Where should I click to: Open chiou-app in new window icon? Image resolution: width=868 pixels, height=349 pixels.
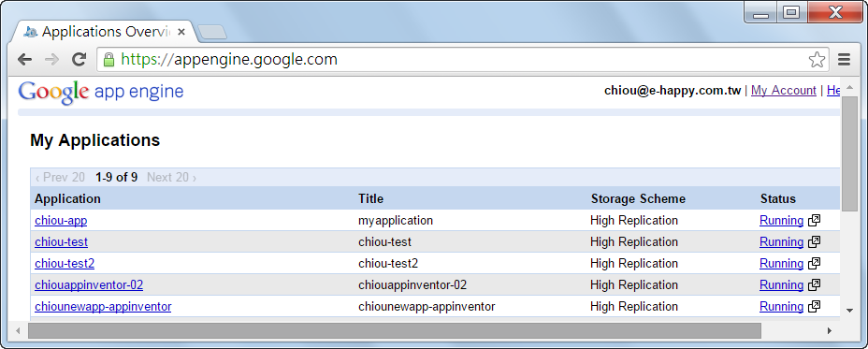click(x=814, y=221)
